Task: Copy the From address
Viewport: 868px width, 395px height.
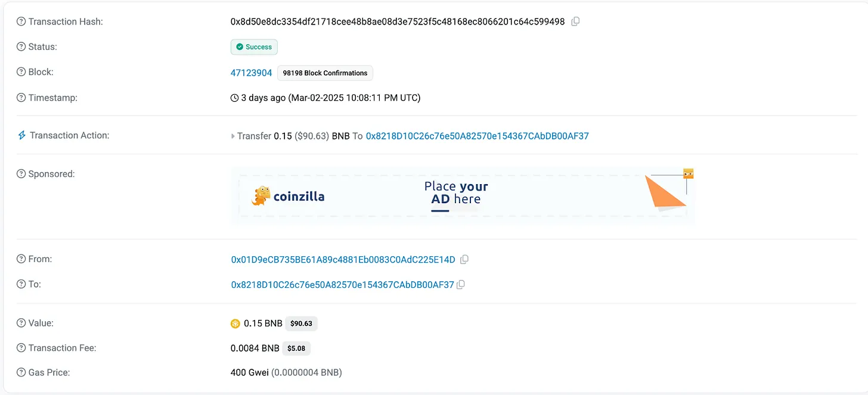Action: coord(464,259)
